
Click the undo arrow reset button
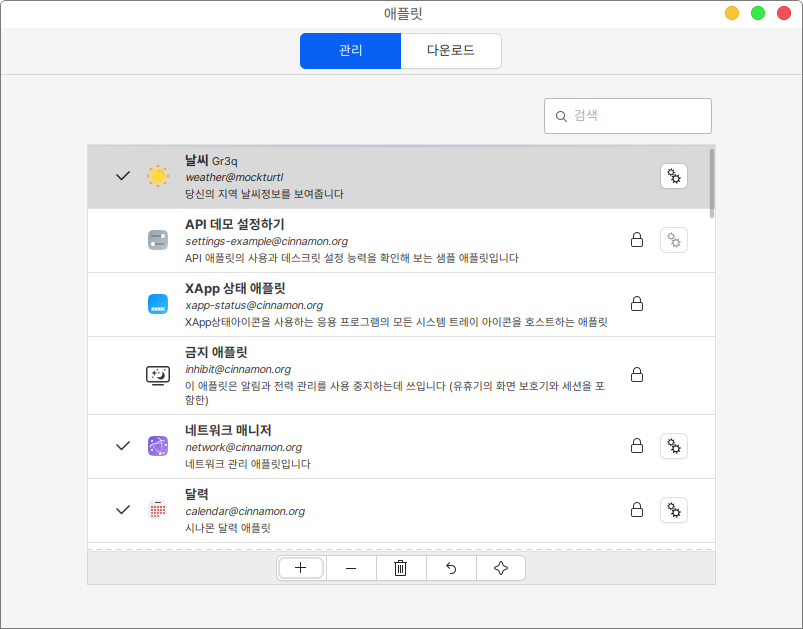[451, 568]
